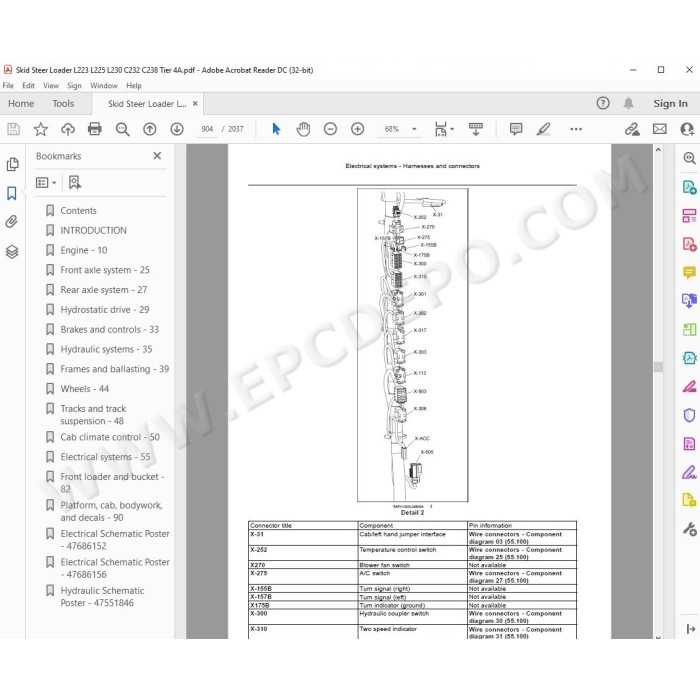This screenshot has width=700, height=700.
Task: Switch to the Tools tab
Action: click(x=63, y=104)
